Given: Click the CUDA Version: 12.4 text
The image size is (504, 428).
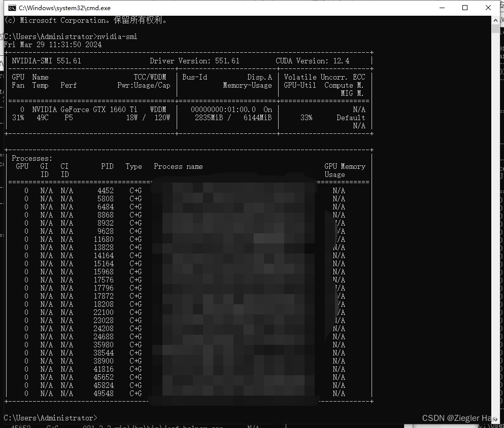Looking at the screenshot, I should 313,61.
